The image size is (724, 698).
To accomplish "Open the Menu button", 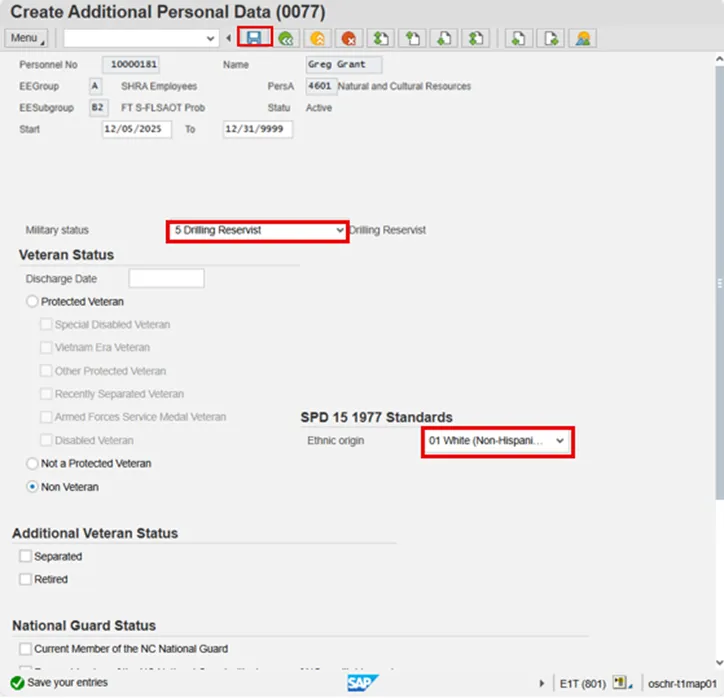I will pos(26,38).
